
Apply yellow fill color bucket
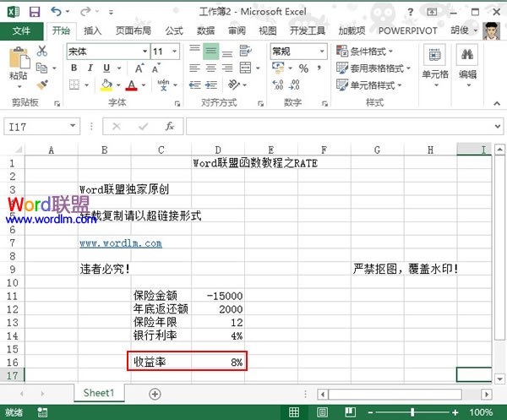(106, 85)
